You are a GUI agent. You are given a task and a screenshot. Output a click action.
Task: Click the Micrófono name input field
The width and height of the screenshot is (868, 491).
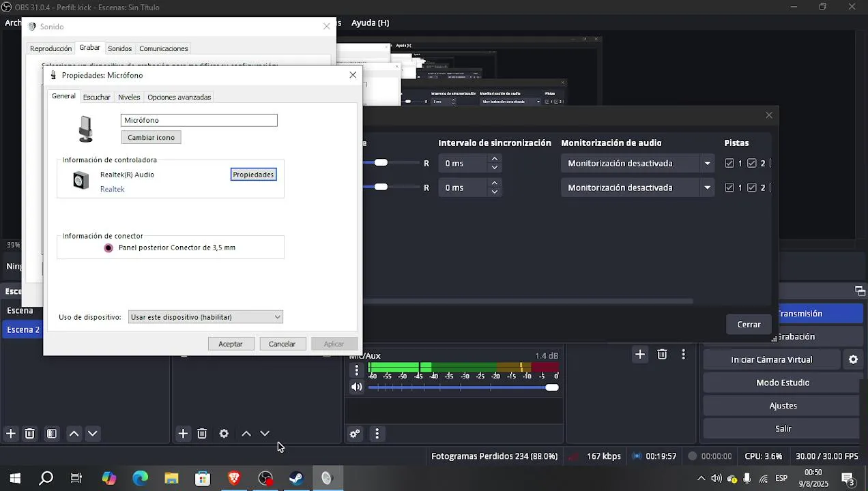point(199,120)
